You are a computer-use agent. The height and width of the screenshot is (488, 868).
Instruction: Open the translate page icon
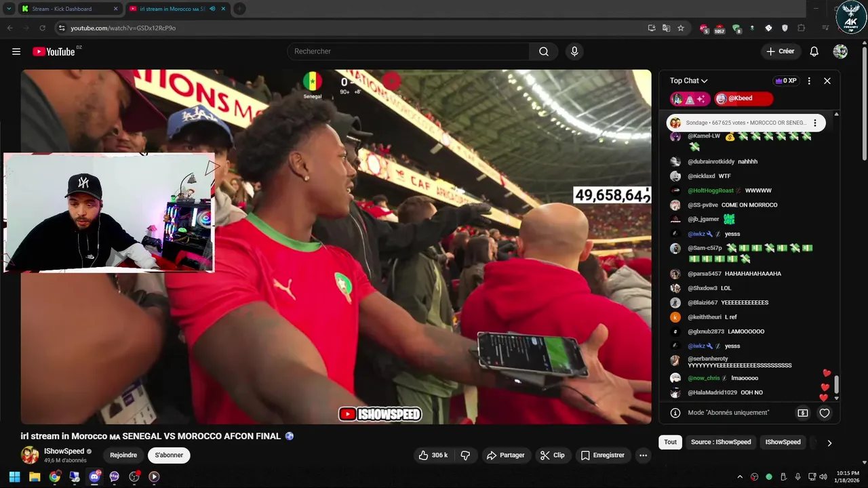pyautogui.click(x=666, y=28)
